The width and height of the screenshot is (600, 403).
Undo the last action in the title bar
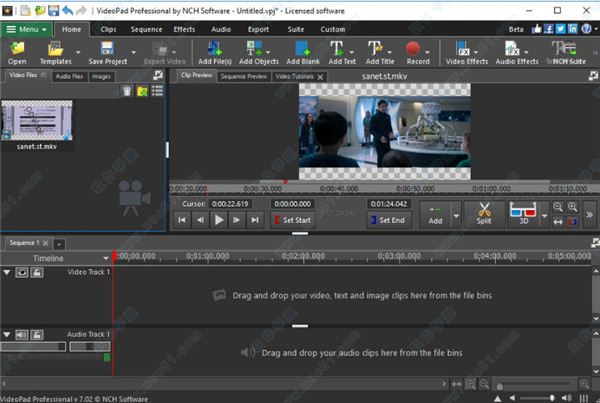tap(68, 10)
